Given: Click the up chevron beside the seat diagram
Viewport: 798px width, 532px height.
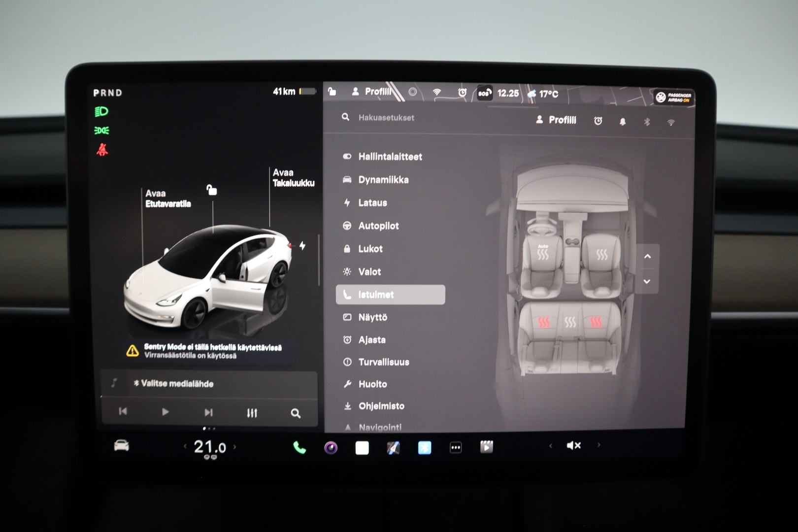Looking at the screenshot, I should click(647, 256).
